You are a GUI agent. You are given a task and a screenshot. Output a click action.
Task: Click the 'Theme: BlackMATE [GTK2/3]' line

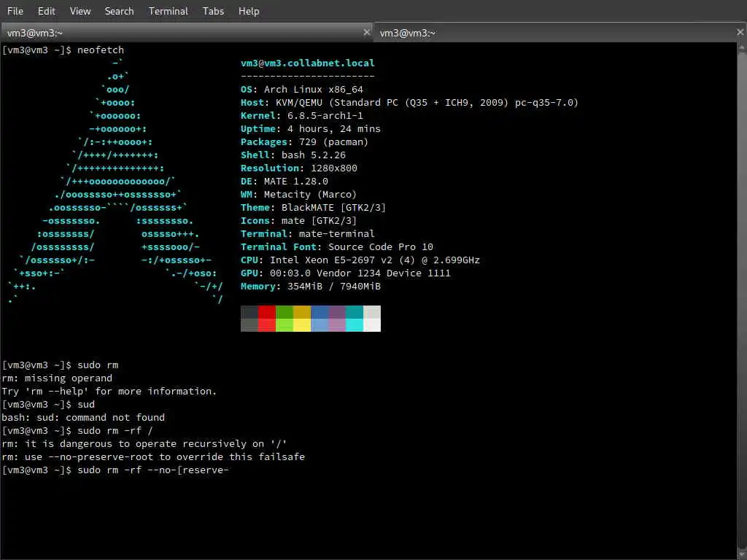(x=314, y=208)
